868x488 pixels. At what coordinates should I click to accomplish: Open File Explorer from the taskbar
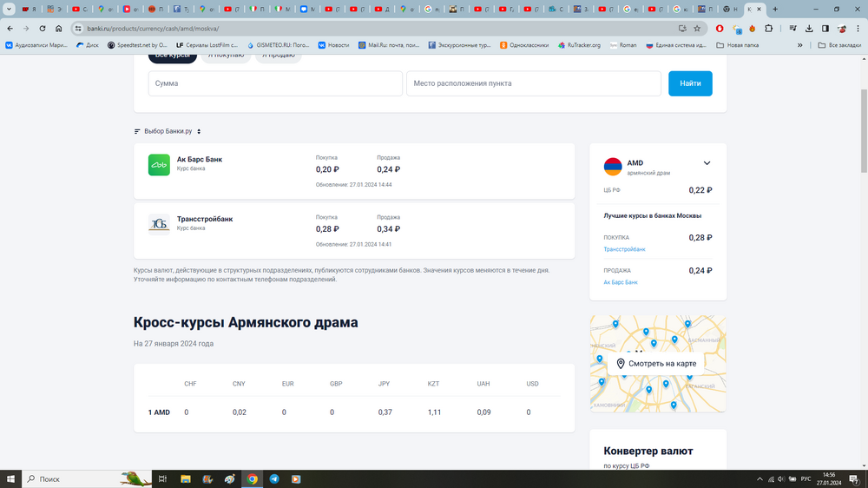pyautogui.click(x=186, y=479)
